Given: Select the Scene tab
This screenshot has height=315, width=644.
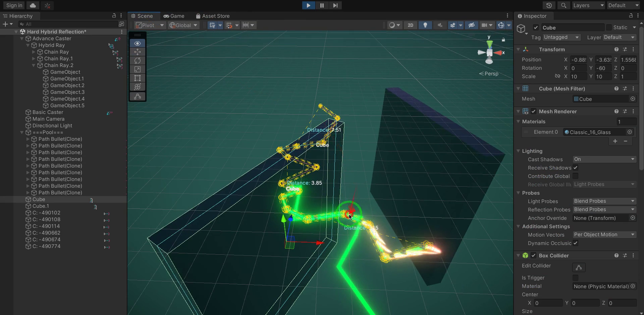Looking at the screenshot, I should (x=142, y=16).
